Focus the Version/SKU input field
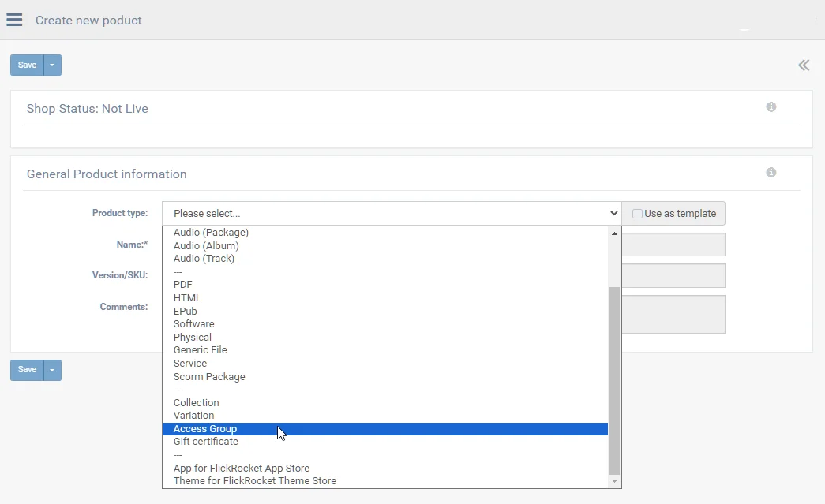The width and height of the screenshot is (825, 504). (673, 275)
